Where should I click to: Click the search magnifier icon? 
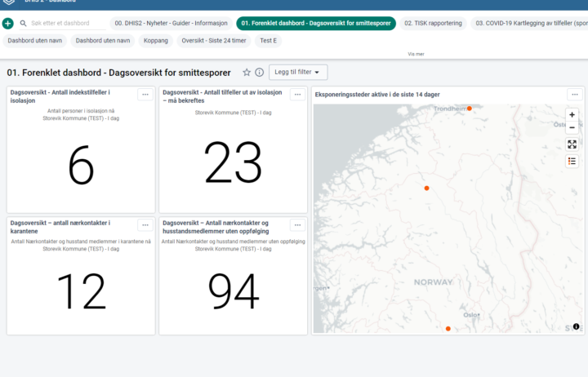pos(23,23)
